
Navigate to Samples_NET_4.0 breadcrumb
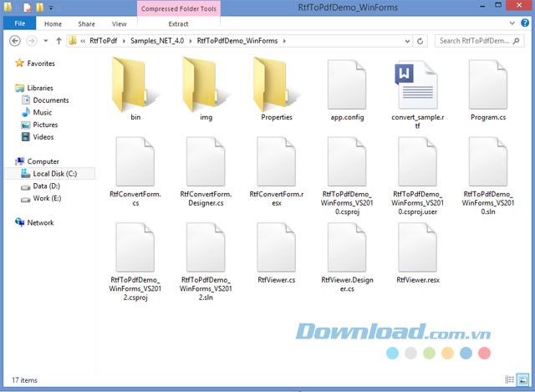(x=157, y=41)
